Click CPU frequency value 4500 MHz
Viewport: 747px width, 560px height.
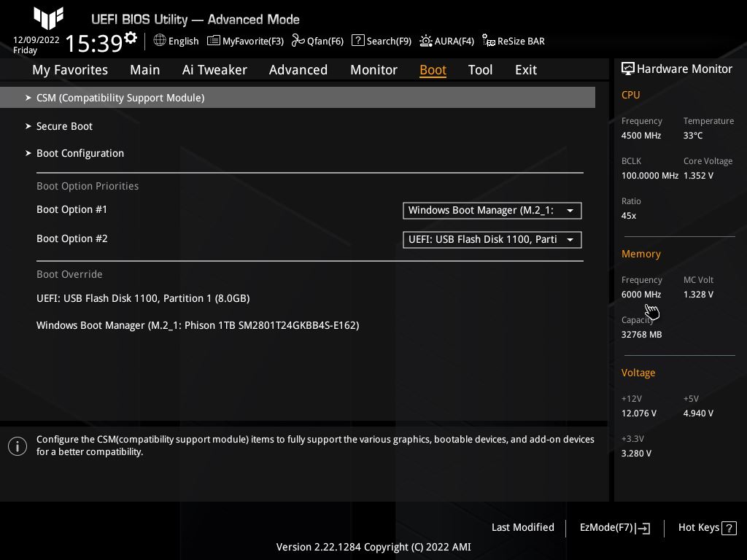pyautogui.click(x=640, y=135)
